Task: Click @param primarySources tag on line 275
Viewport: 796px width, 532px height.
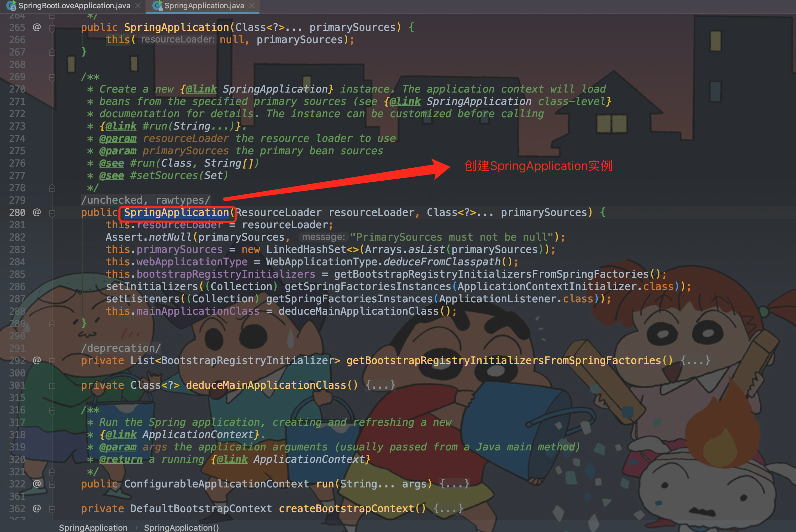Action: [118, 150]
